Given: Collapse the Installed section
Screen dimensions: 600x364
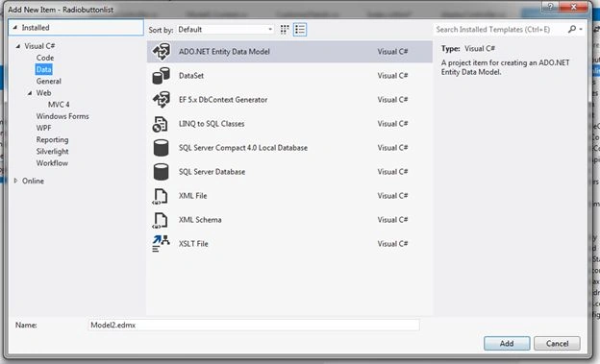Looking at the screenshot, I should [15, 28].
